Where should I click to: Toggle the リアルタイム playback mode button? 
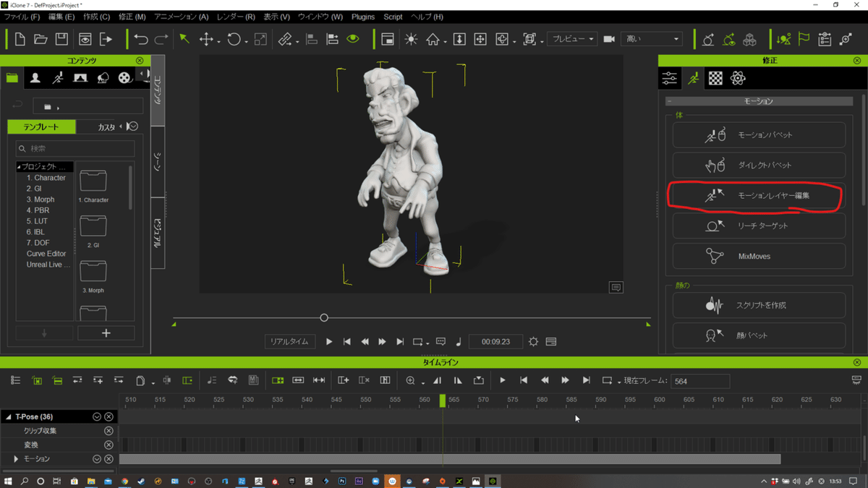pos(289,341)
